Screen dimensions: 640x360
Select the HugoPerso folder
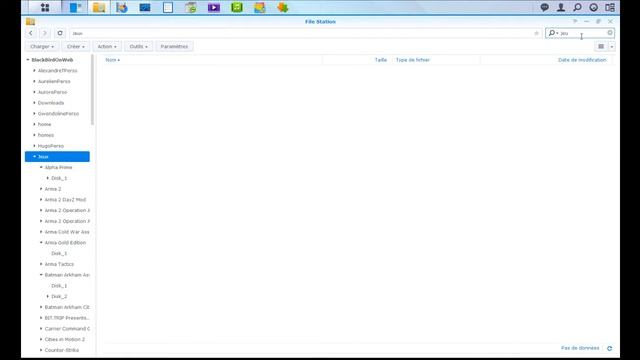click(51, 146)
